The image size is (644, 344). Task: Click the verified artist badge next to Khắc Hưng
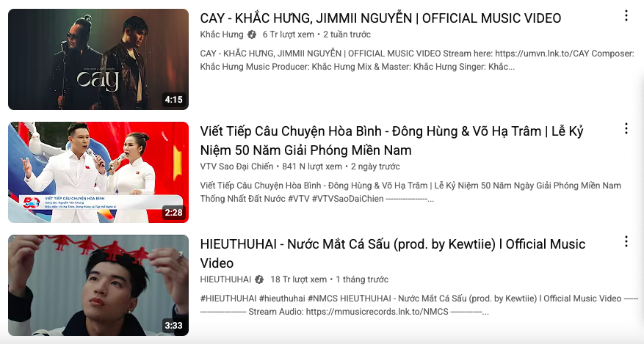252,35
